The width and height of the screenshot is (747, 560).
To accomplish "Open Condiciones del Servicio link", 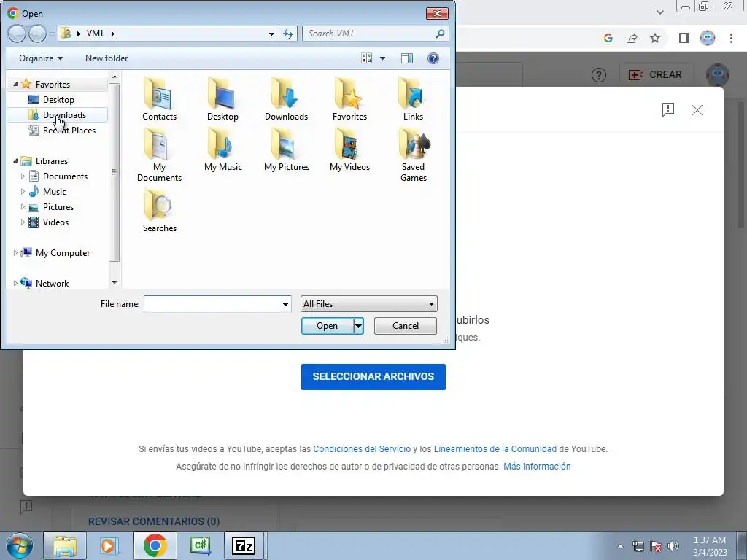I will [x=362, y=449].
